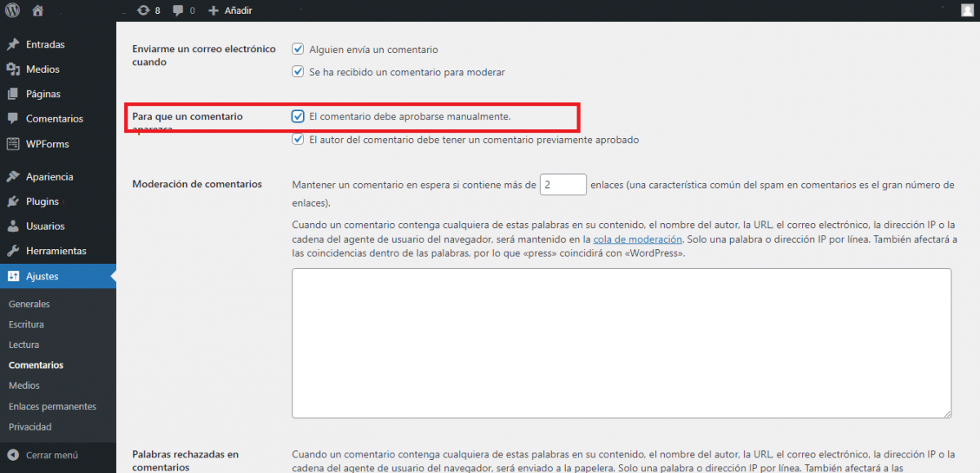Click the comments bubble icon in toolbar
The image size is (980, 473).
tap(179, 11)
